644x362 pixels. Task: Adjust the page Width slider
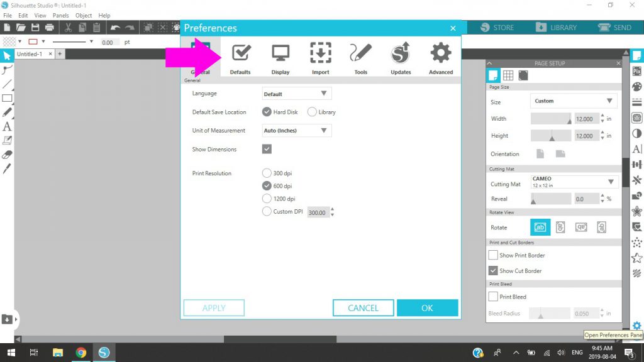pos(551,119)
